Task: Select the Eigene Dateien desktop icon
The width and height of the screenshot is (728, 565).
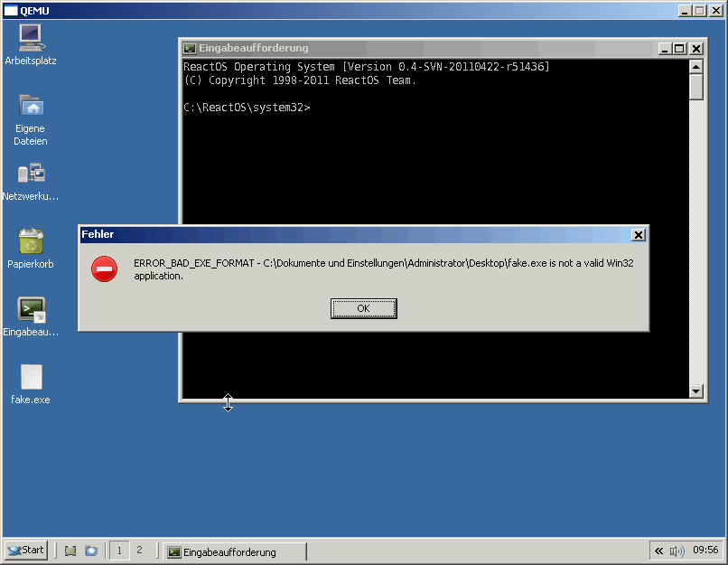Action: point(31,120)
